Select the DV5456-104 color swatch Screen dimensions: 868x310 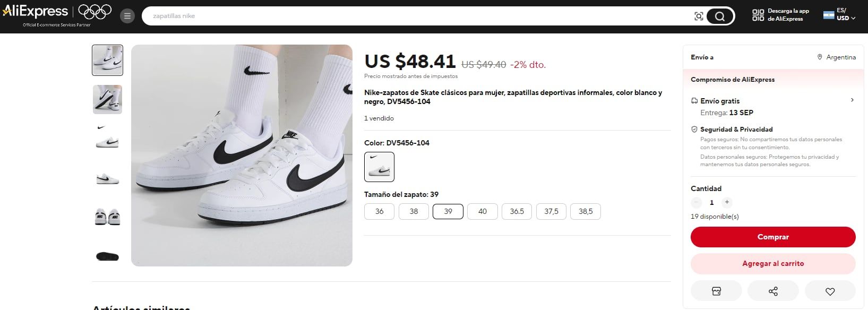pos(379,167)
